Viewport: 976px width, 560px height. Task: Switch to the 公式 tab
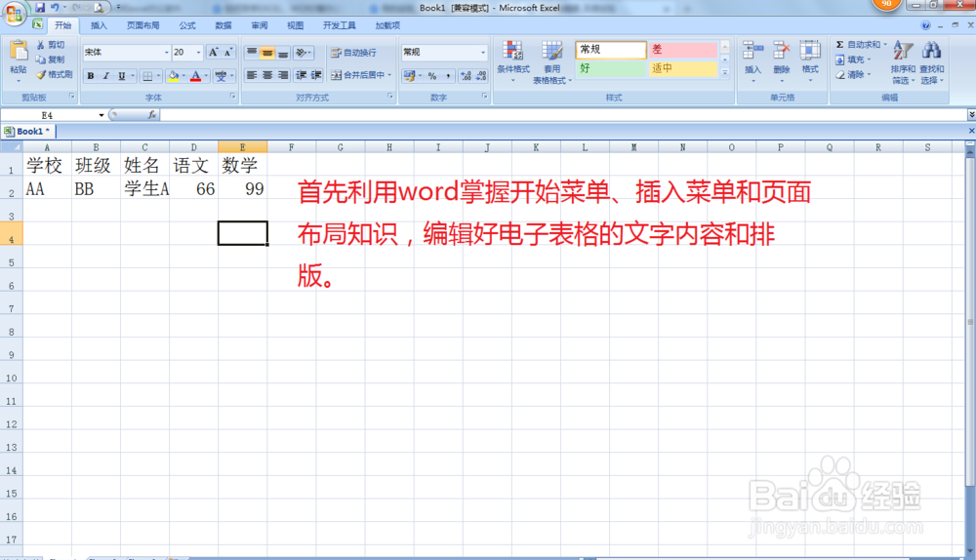(186, 25)
